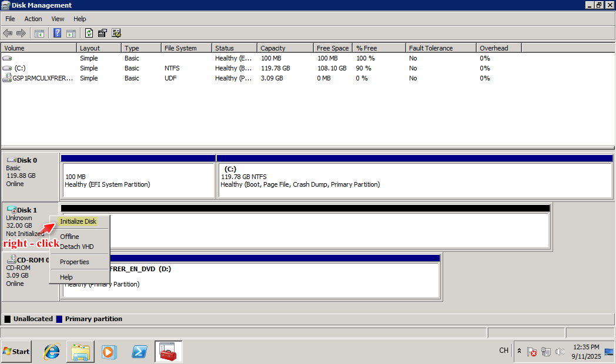Open the Properties toolbar icon
Screen dimensions: 616x364
[103, 33]
